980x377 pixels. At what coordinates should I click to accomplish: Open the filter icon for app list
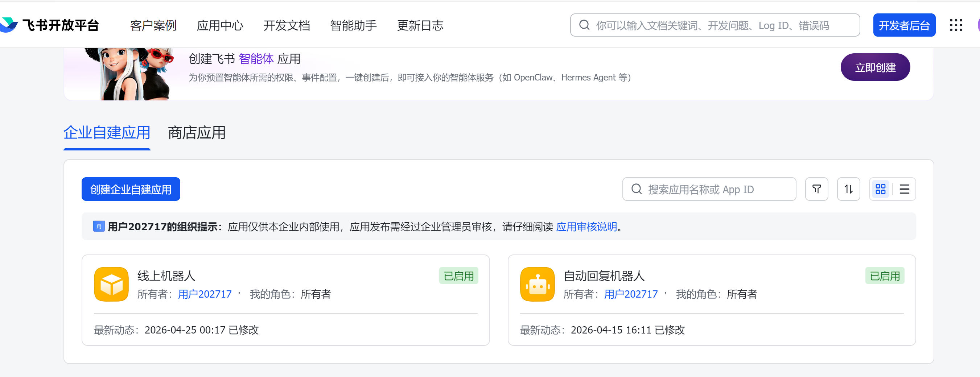(x=816, y=189)
